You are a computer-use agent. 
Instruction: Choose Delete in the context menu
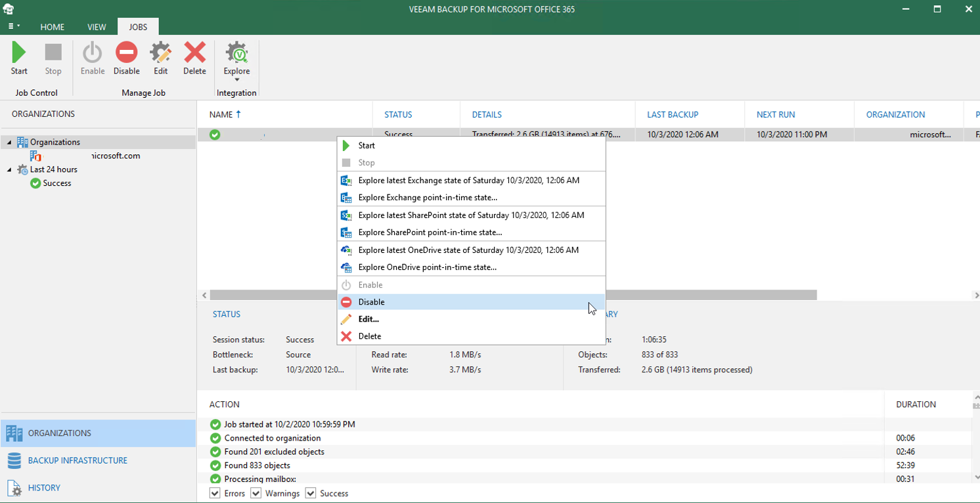click(x=471, y=336)
